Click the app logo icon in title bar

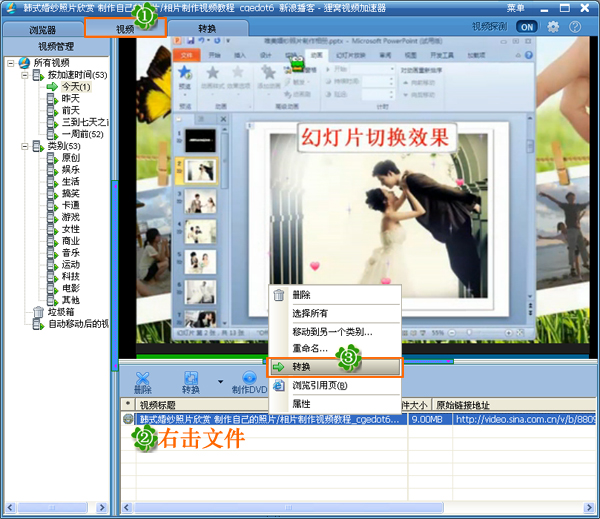[x=11, y=8]
